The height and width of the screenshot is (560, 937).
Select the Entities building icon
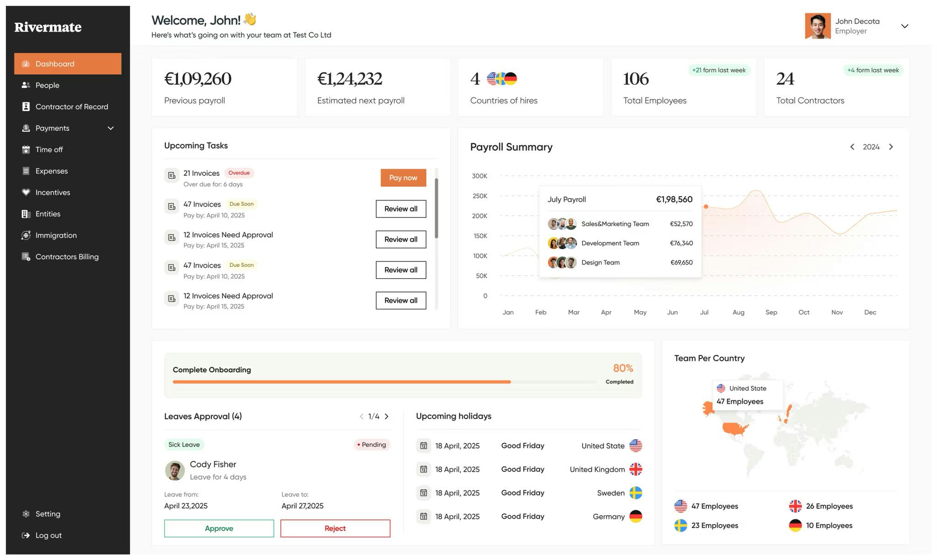click(26, 214)
